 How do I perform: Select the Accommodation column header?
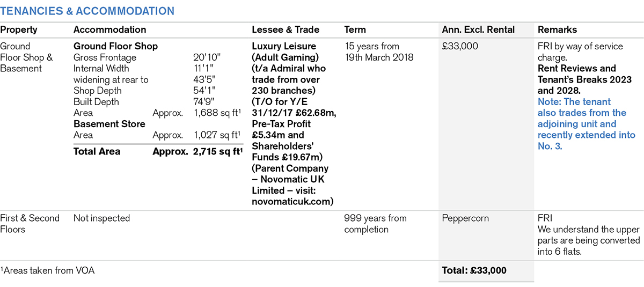pyautogui.click(x=109, y=30)
